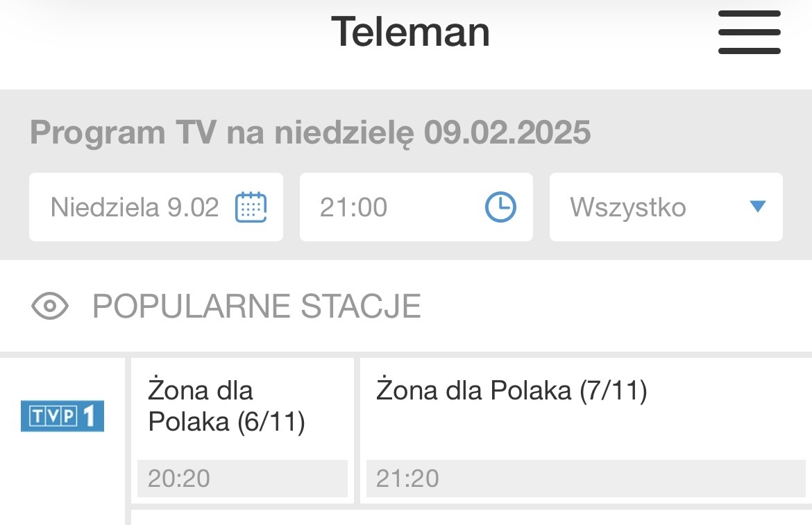Open the 21:00 time selector
The image size is (812, 525).
[x=415, y=207]
